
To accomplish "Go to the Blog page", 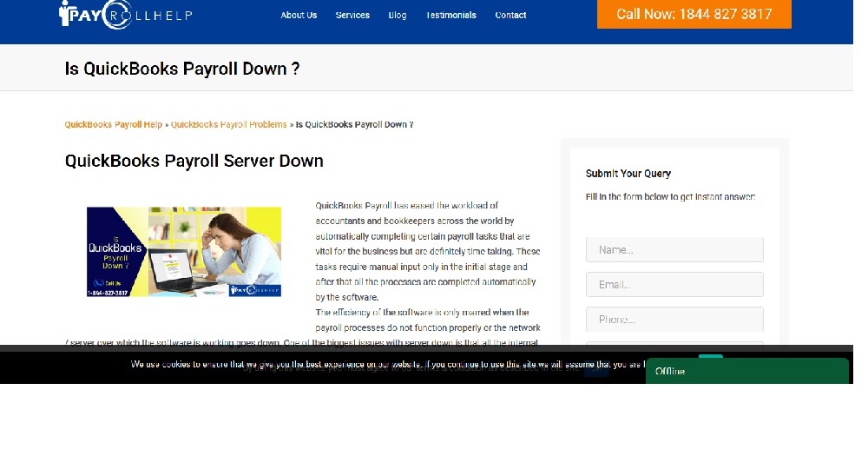I will coord(397,15).
